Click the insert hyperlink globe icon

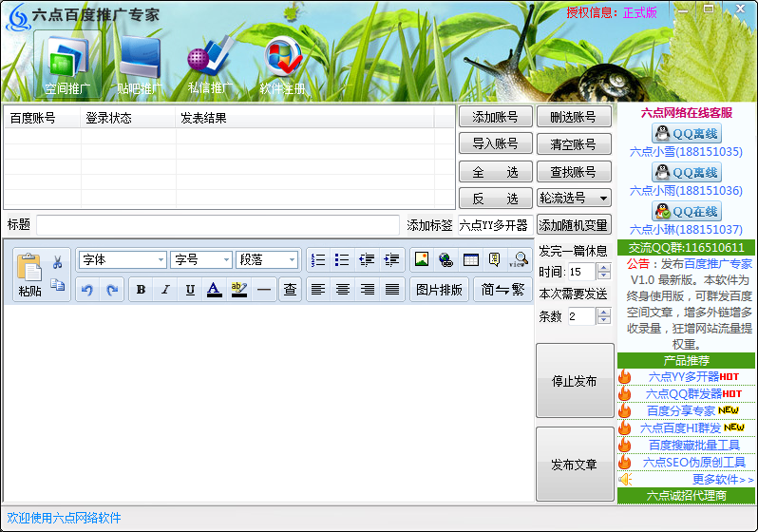point(445,259)
